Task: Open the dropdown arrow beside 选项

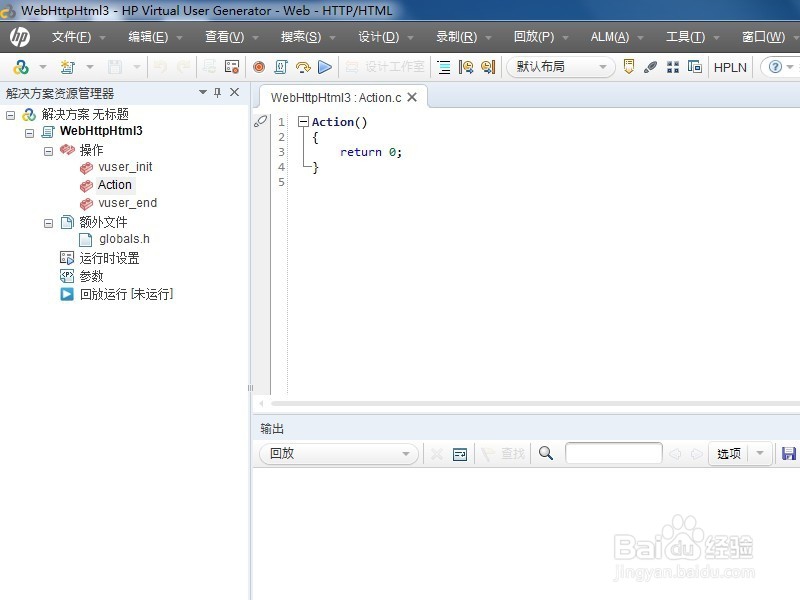Action: pos(760,454)
